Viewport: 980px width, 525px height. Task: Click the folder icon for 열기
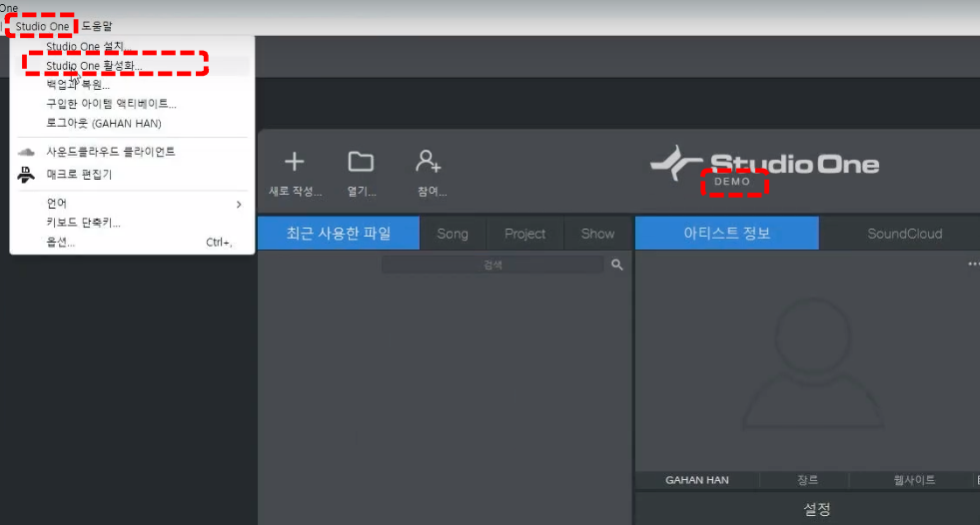point(361,162)
